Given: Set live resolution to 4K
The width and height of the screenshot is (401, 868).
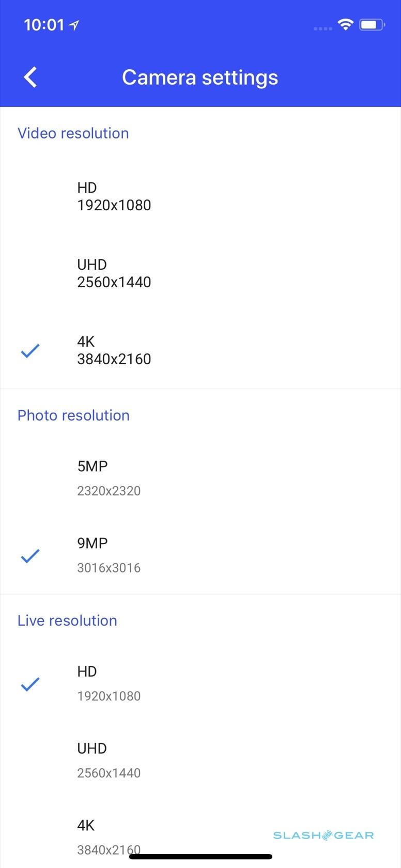Looking at the screenshot, I should tap(109, 836).
